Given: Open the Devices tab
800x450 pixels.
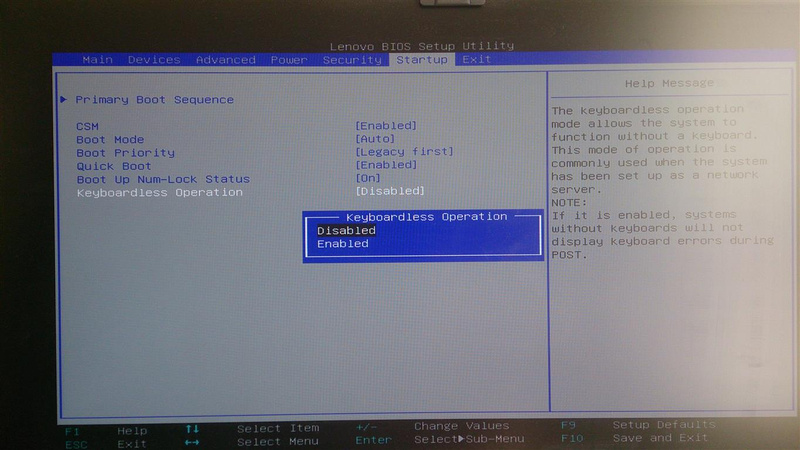Looking at the screenshot, I should pos(154,60).
